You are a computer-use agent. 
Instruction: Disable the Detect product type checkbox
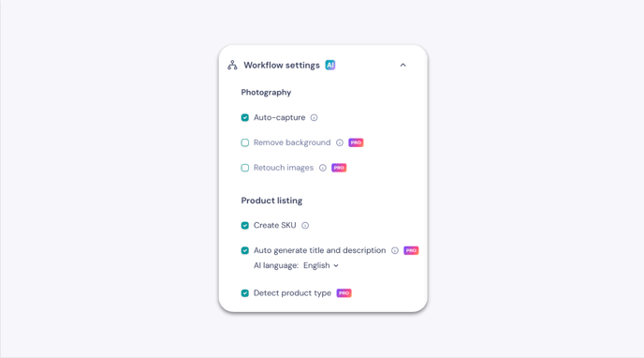coord(245,293)
